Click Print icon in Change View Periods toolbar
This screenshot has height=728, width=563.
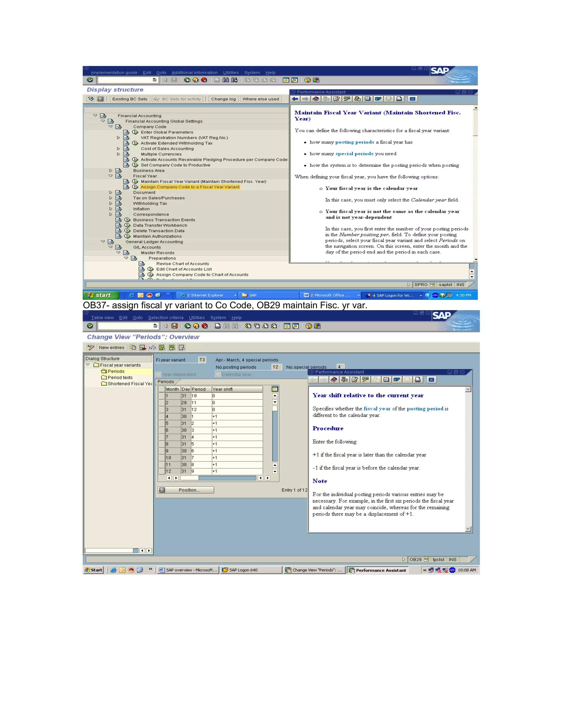click(217, 326)
